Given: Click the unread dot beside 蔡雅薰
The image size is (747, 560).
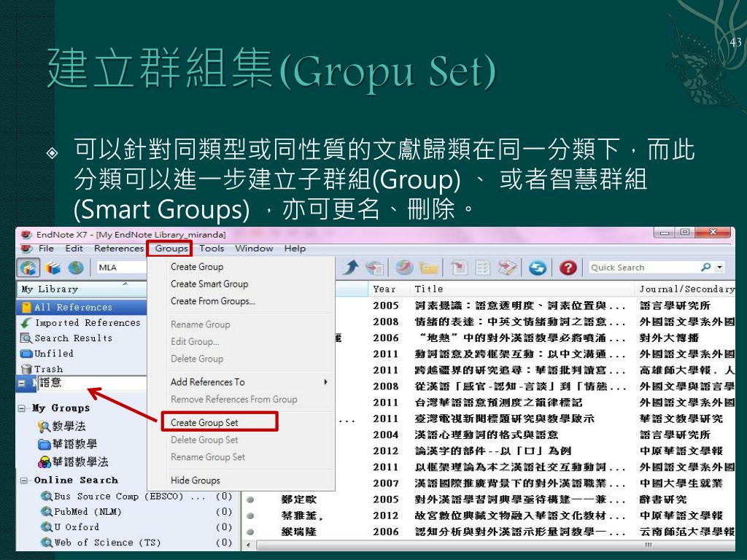Looking at the screenshot, I should tap(250, 516).
